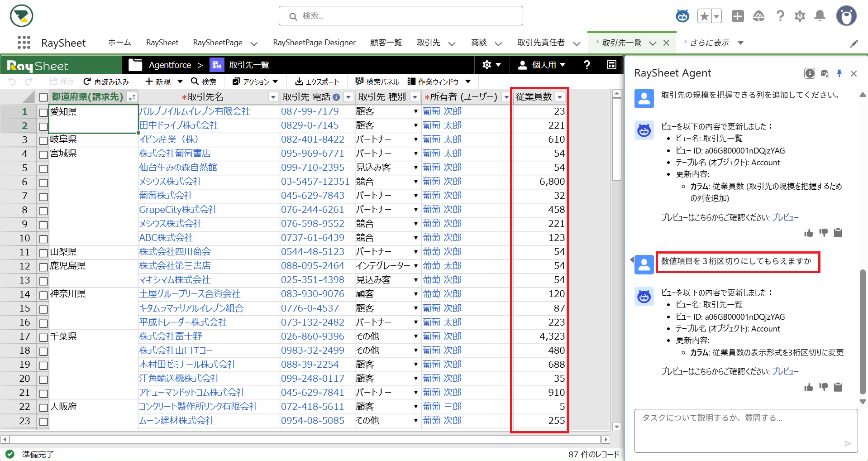
Task: Click thumbs up on latest agent reply
Action: click(808, 387)
